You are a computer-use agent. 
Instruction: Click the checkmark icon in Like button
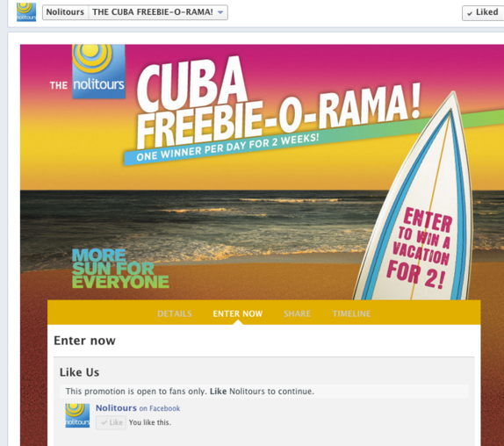[104, 422]
